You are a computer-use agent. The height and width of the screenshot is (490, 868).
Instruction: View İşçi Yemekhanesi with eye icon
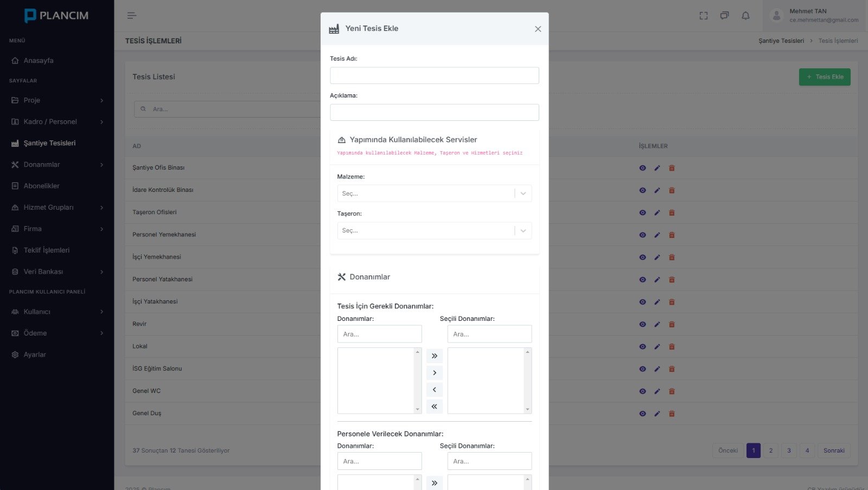pyautogui.click(x=642, y=257)
